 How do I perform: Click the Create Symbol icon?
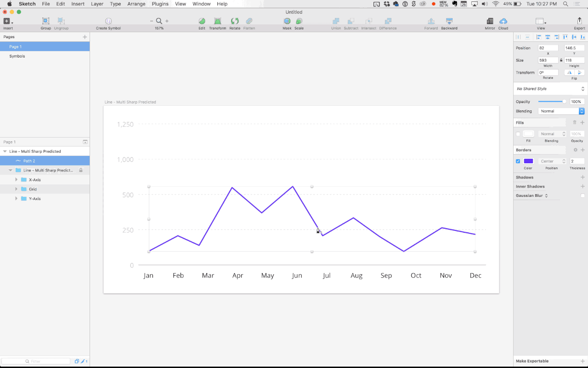[x=108, y=21]
